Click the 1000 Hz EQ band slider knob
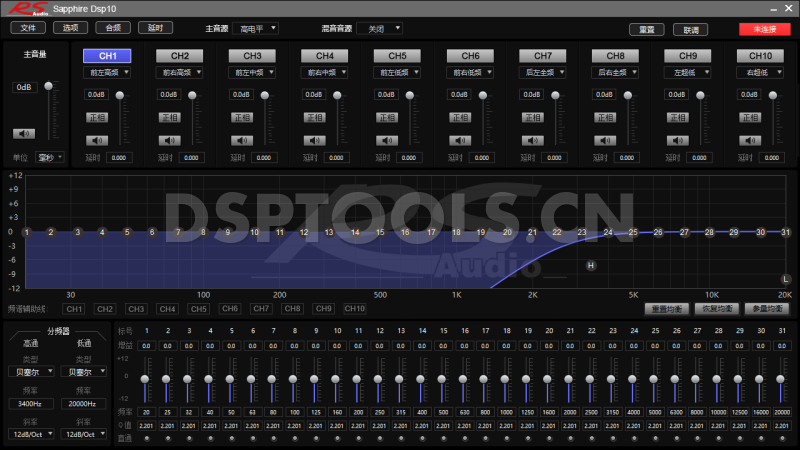Image resolution: width=800 pixels, height=450 pixels. coord(505,379)
